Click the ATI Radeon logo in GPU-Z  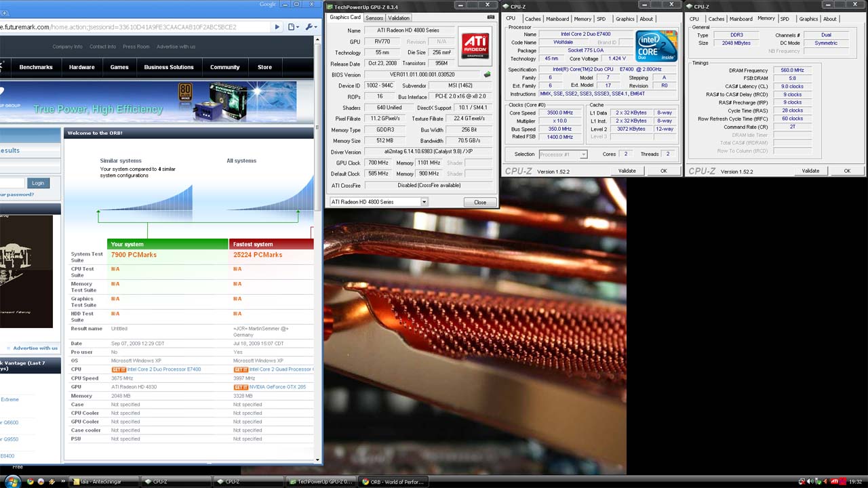475,46
